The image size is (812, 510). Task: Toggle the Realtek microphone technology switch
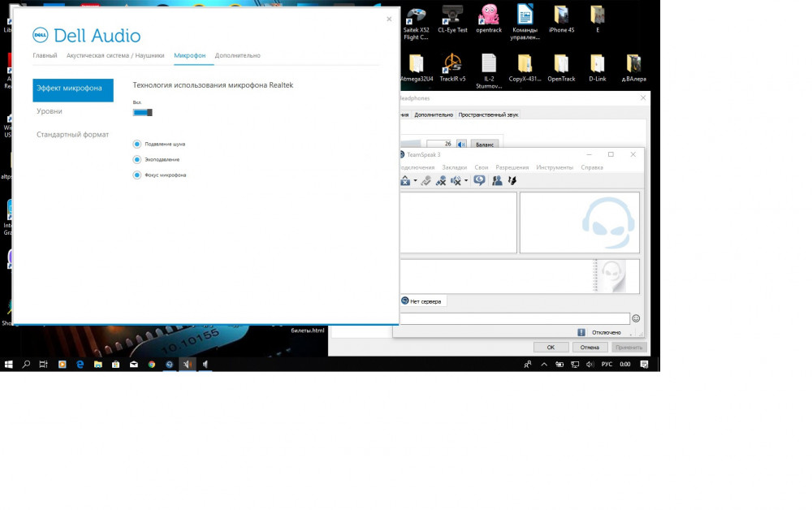click(x=142, y=112)
